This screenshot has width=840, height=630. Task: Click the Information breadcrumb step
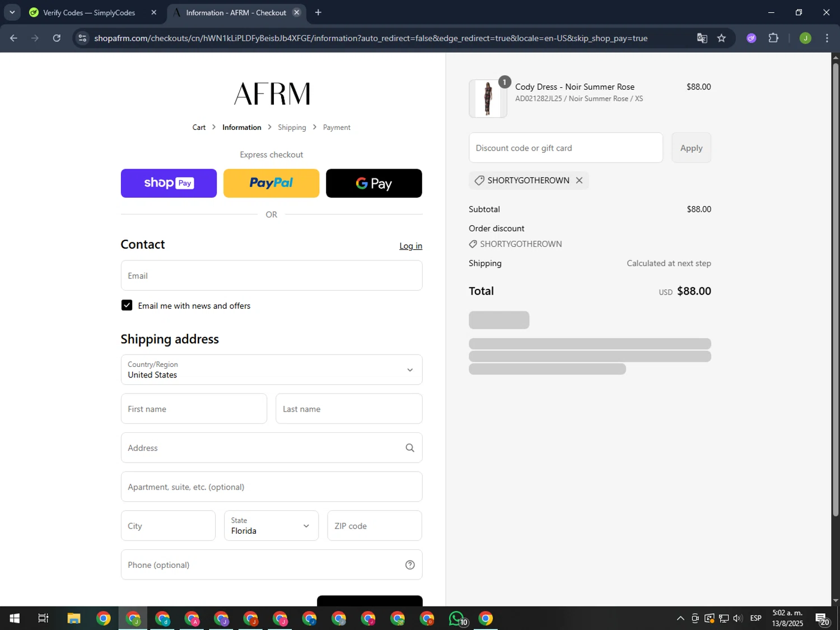[x=241, y=127]
